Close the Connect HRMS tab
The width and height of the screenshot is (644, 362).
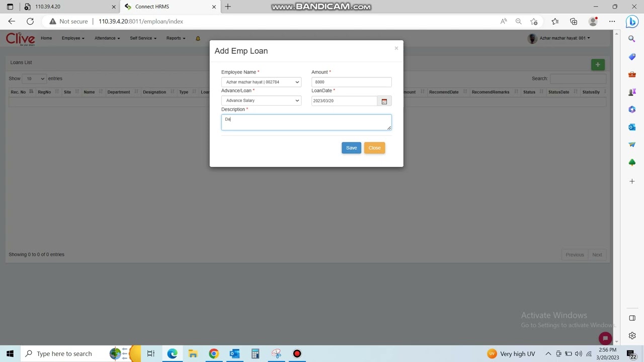pos(214,7)
